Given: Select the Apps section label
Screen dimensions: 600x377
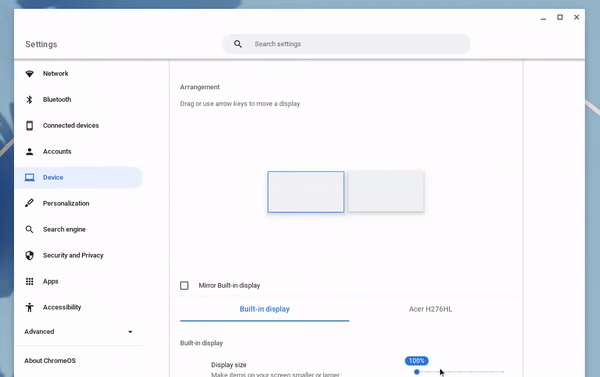Looking at the screenshot, I should [51, 281].
